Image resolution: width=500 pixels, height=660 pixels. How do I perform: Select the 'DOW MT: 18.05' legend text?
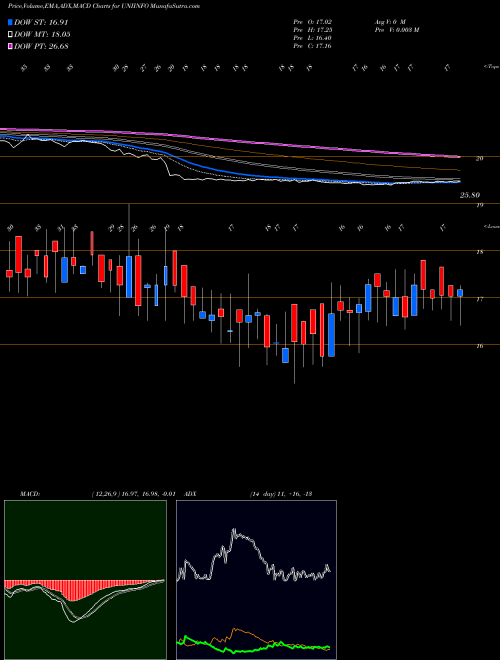(x=42, y=35)
